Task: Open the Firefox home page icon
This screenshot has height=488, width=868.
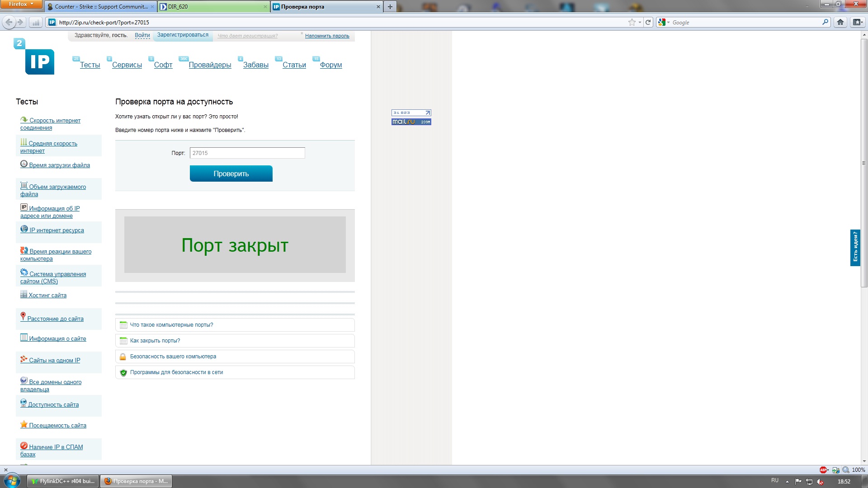Action: pyautogui.click(x=840, y=22)
